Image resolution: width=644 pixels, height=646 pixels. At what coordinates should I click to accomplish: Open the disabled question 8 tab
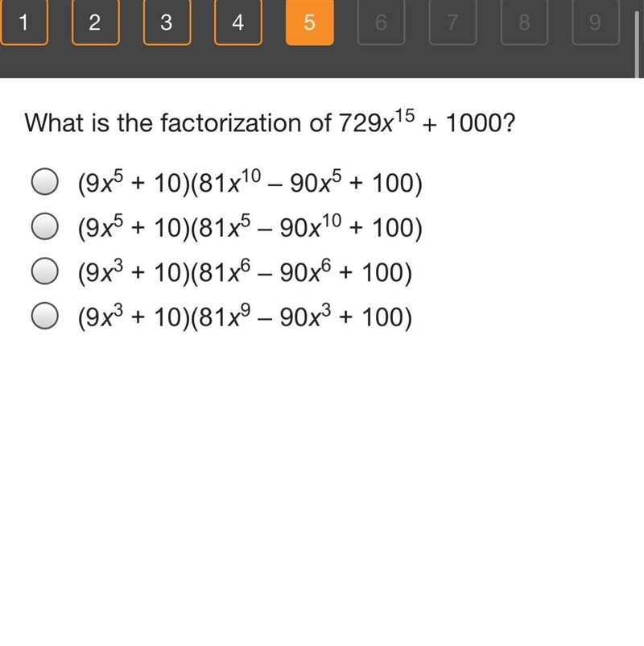click(x=524, y=23)
